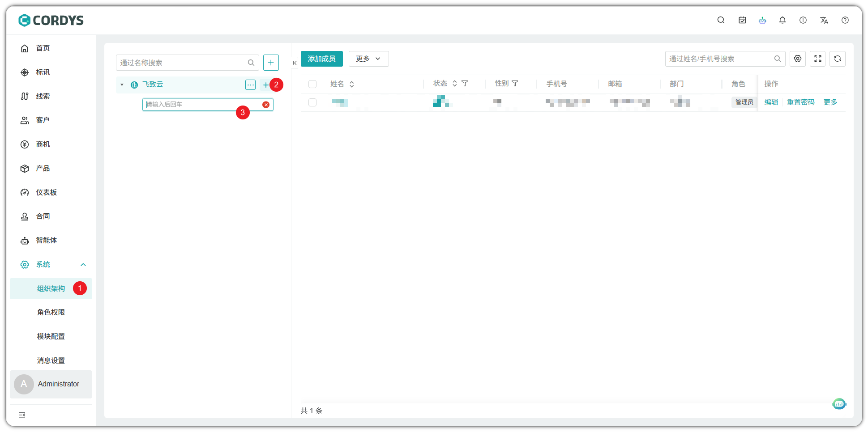Open the 更多 dropdown next to 添加成员
Viewport: 868px width, 432px height.
coord(368,59)
